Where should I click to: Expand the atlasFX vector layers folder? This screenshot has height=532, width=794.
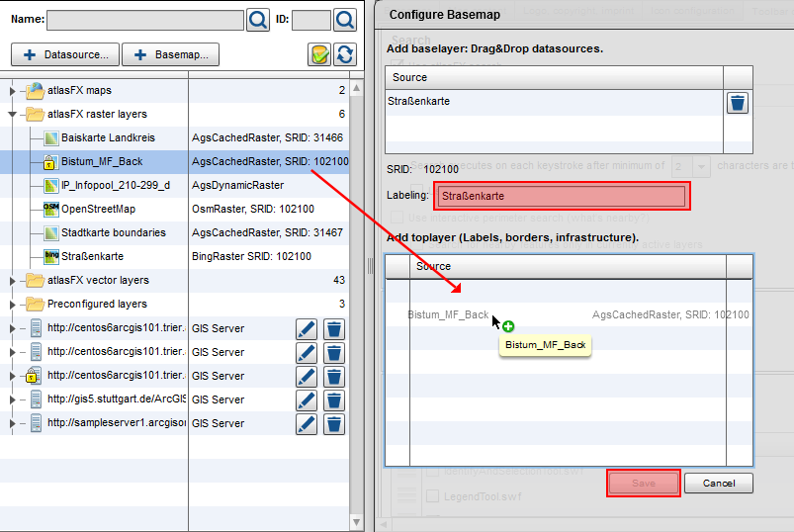point(13,281)
